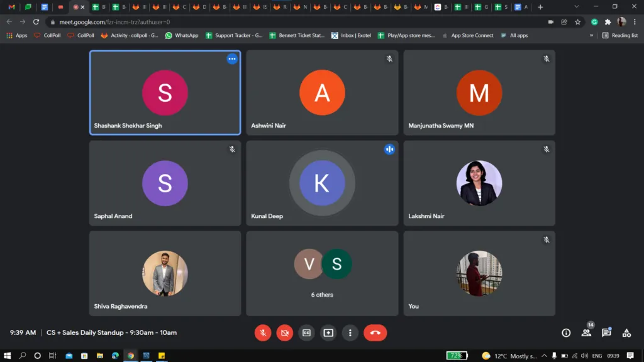644x362 pixels.
Task: Open the WhatsApp bookmark
Action: 182,36
